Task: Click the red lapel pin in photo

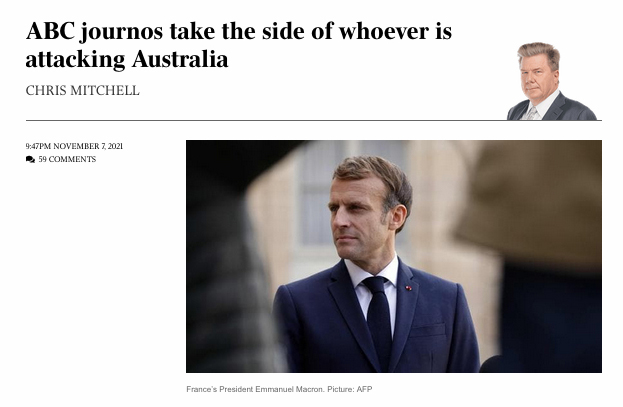Action: point(408,288)
